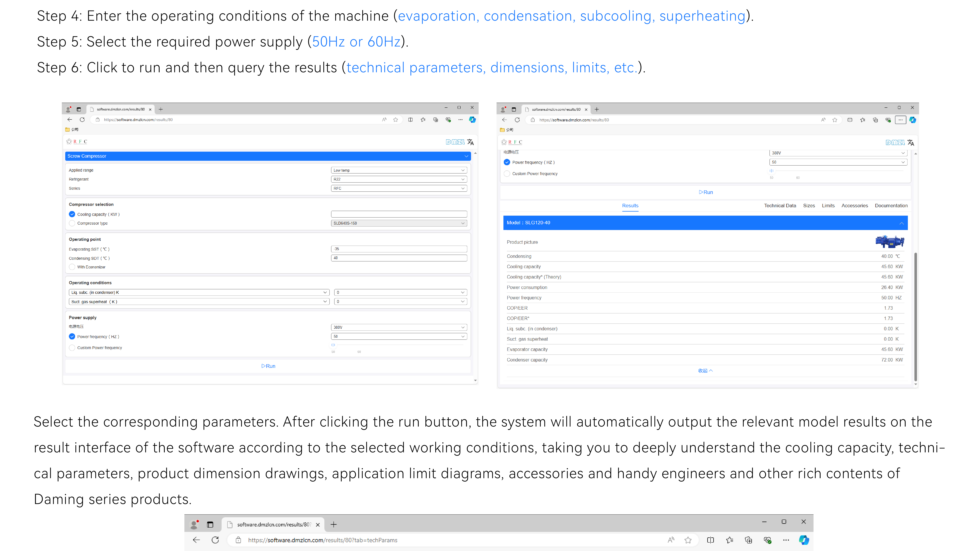980x551 pixels.
Task: Open the Copilot icon in the left browser toolbar
Action: click(x=472, y=119)
